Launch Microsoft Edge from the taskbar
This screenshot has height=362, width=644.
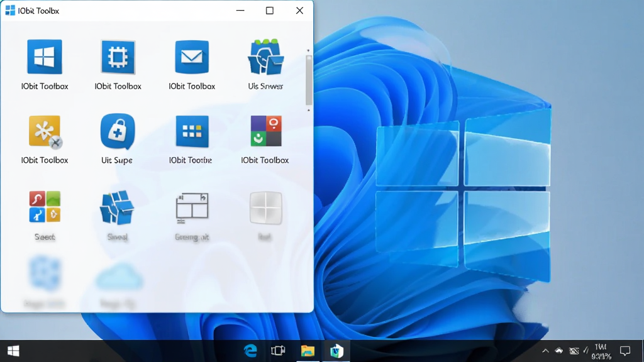pos(250,351)
